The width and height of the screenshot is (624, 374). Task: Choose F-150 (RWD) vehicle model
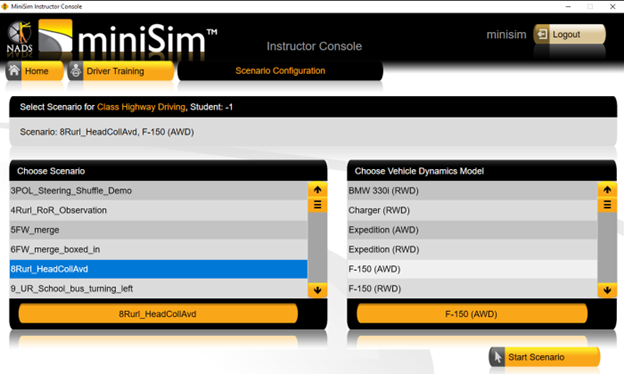[472, 288]
